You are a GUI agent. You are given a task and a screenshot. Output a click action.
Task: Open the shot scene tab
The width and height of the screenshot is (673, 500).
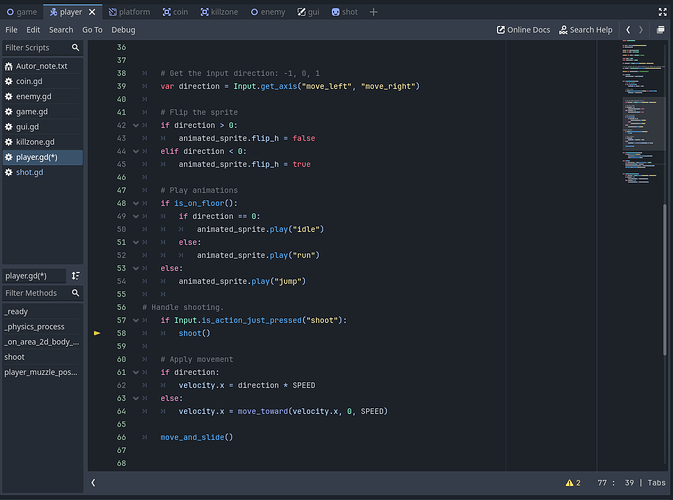[345, 12]
